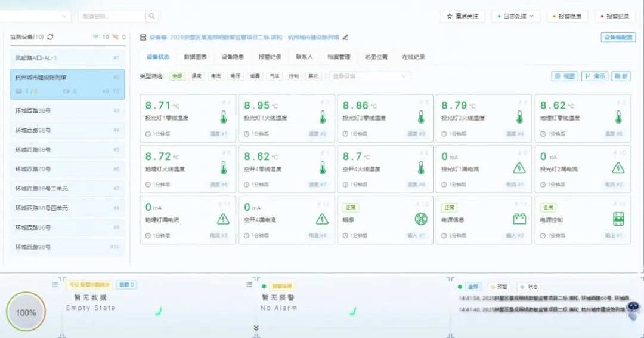Open the 日志处理 dropdown
This screenshot has width=644, height=338.
pyautogui.click(x=516, y=17)
